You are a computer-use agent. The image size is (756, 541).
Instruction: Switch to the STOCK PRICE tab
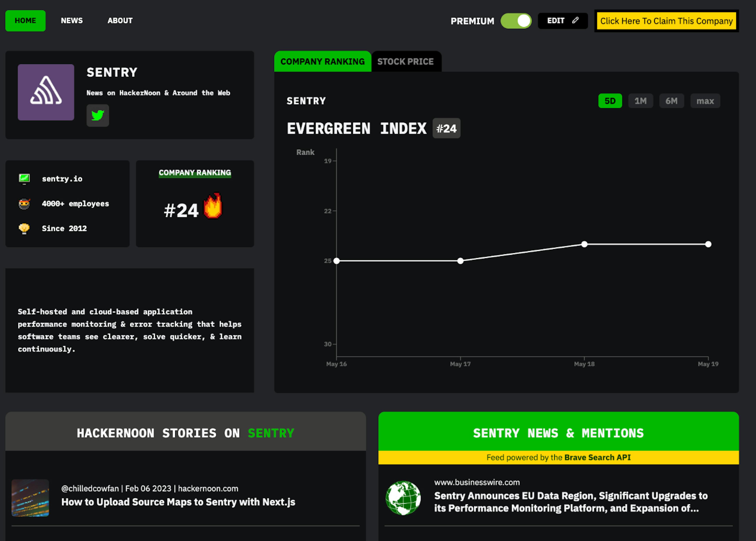point(406,61)
